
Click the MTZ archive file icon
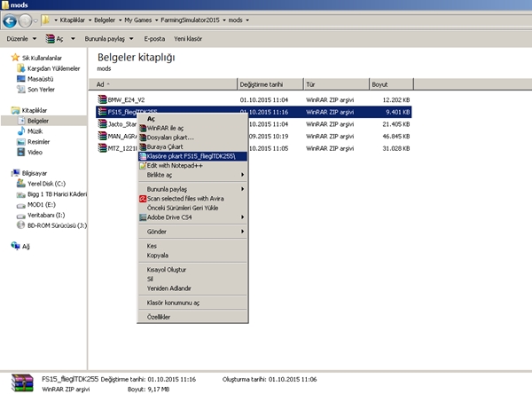tap(101, 149)
